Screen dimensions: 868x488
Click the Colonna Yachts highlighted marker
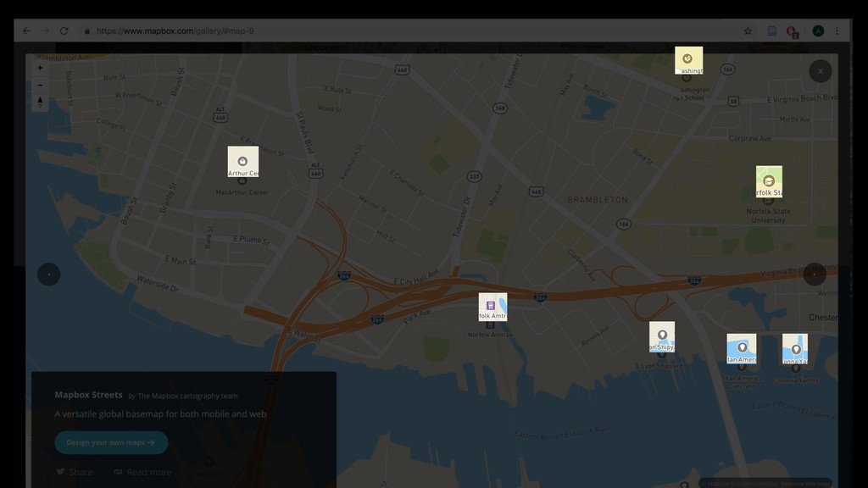tap(795, 349)
